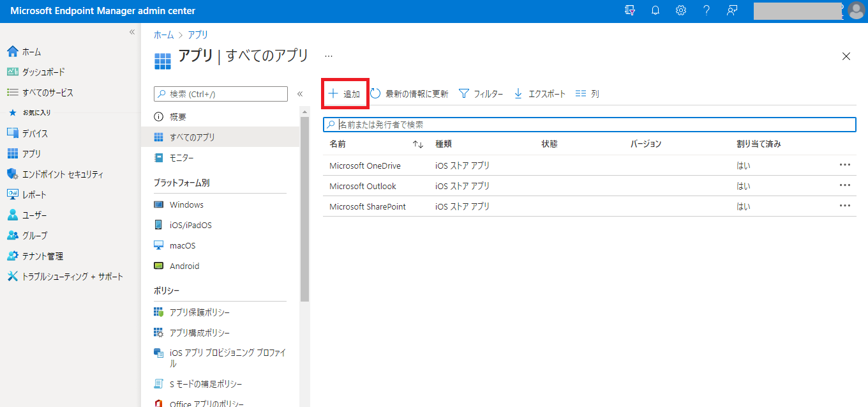Open the Microsoft SharePoint app row
This screenshot has width=868, height=407.
pyautogui.click(x=590, y=206)
